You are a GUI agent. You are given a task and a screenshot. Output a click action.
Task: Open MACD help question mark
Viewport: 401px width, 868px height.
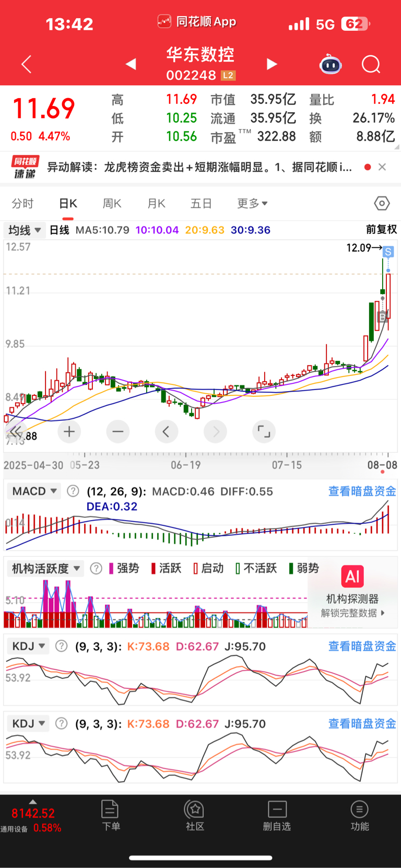pyautogui.click(x=73, y=491)
